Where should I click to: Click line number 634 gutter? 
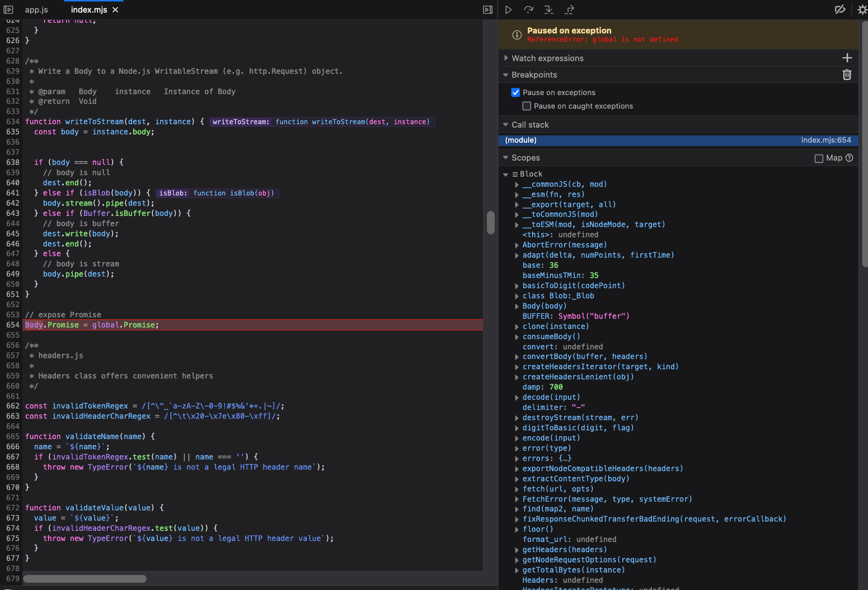(13, 122)
